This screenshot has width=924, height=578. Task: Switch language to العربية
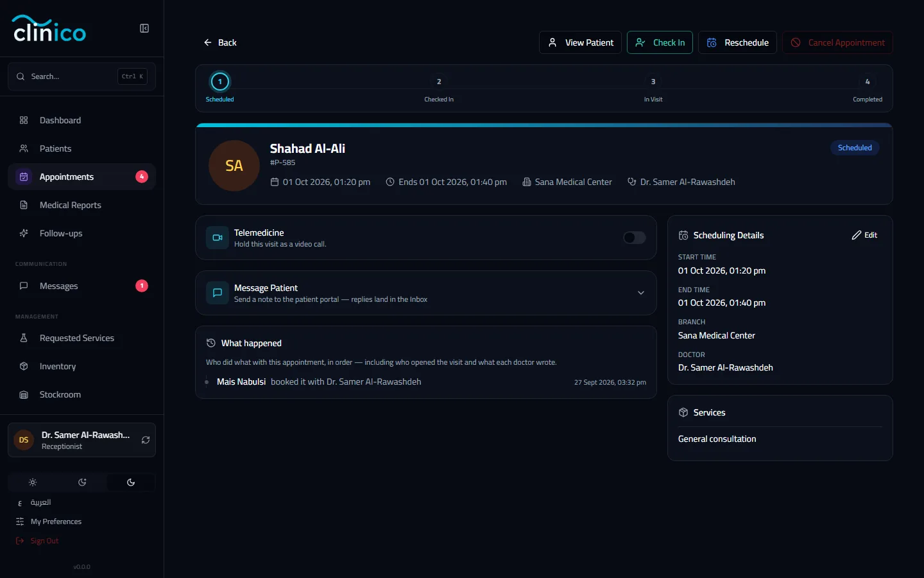[x=40, y=502]
